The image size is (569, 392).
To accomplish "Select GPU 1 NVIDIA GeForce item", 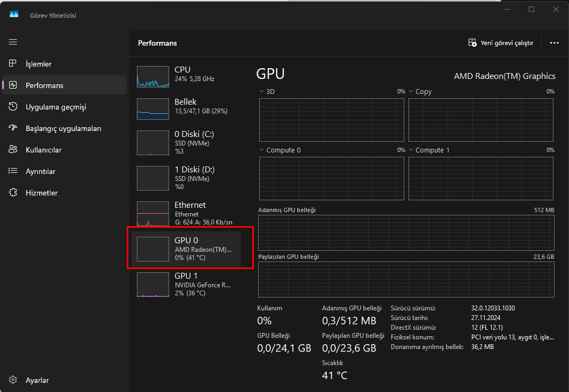I will point(186,284).
